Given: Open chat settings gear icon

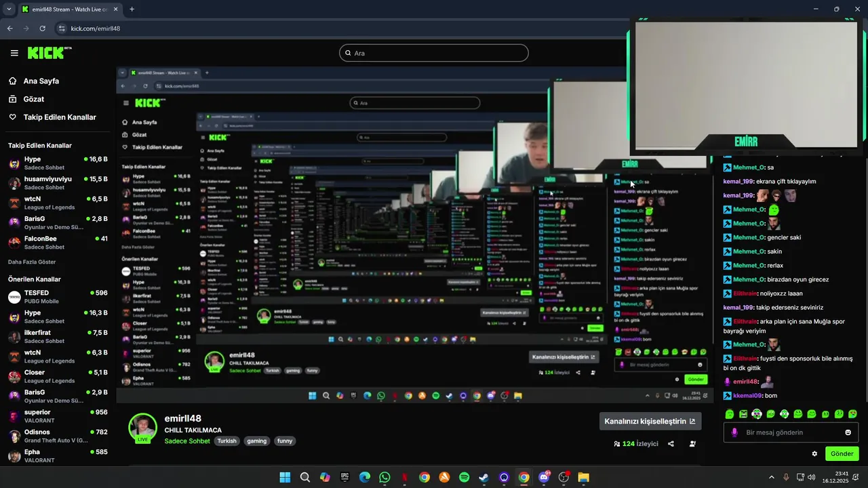Looking at the screenshot, I should click(x=814, y=454).
